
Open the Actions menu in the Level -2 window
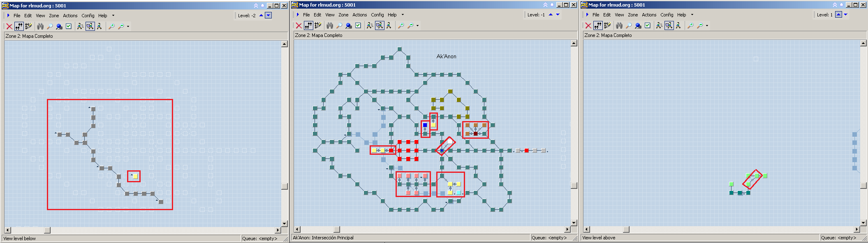[x=70, y=16]
